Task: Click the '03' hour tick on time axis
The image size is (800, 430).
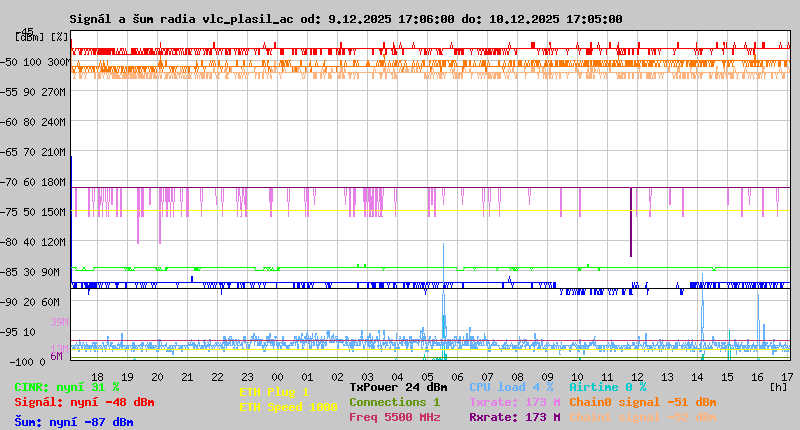Action: tap(367, 377)
